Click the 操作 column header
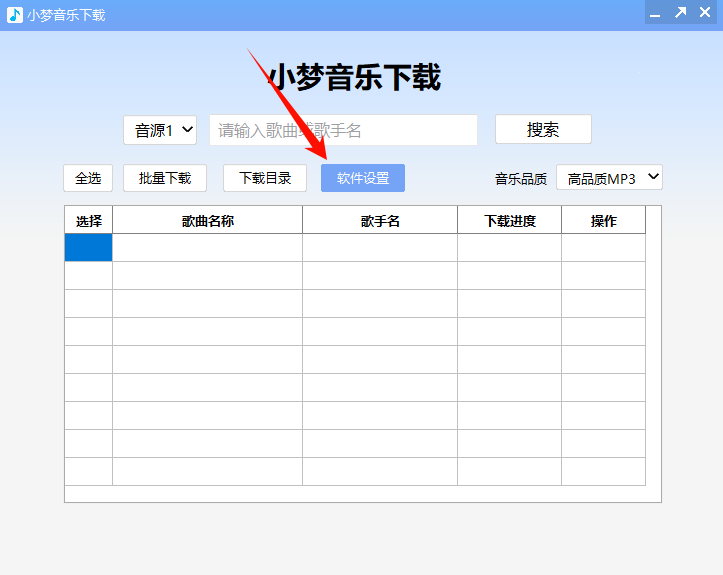Screen dimensions: 723x575 click(x=604, y=220)
